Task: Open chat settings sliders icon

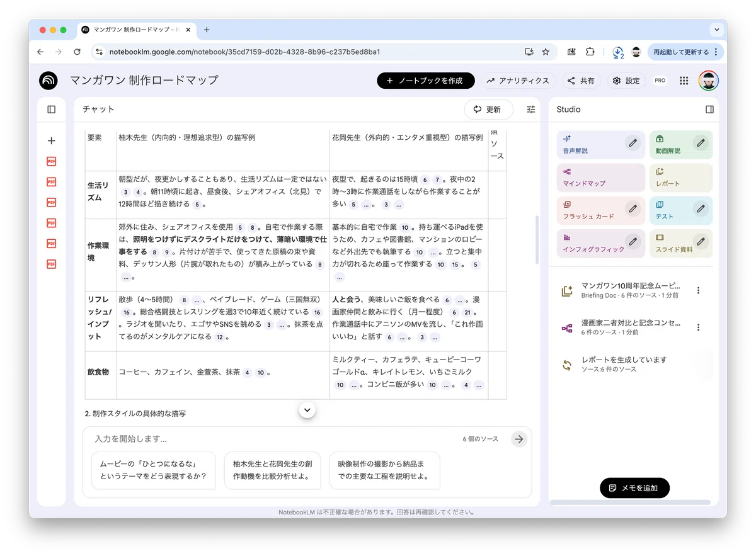Action: point(531,110)
